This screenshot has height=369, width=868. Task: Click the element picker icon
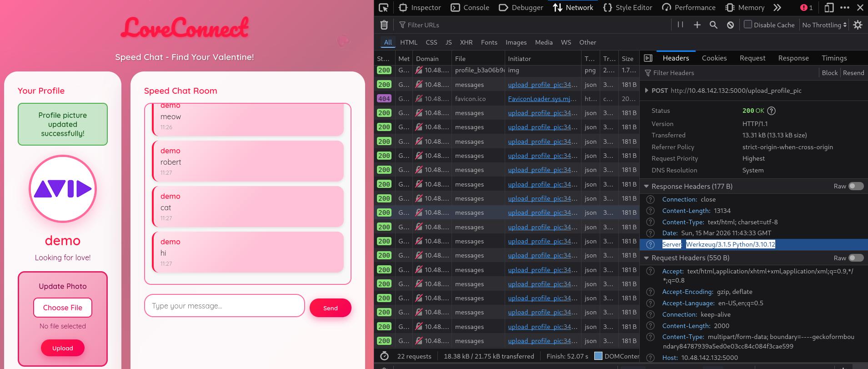(383, 7)
